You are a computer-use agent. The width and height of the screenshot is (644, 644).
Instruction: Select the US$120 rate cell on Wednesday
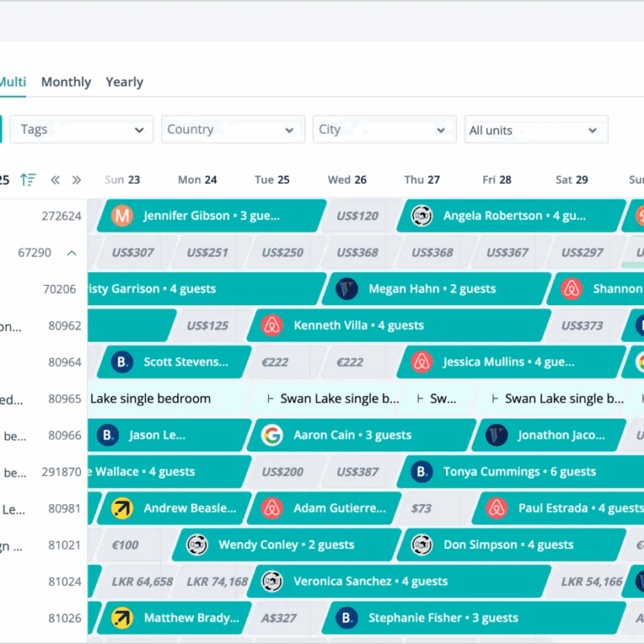pyautogui.click(x=357, y=216)
